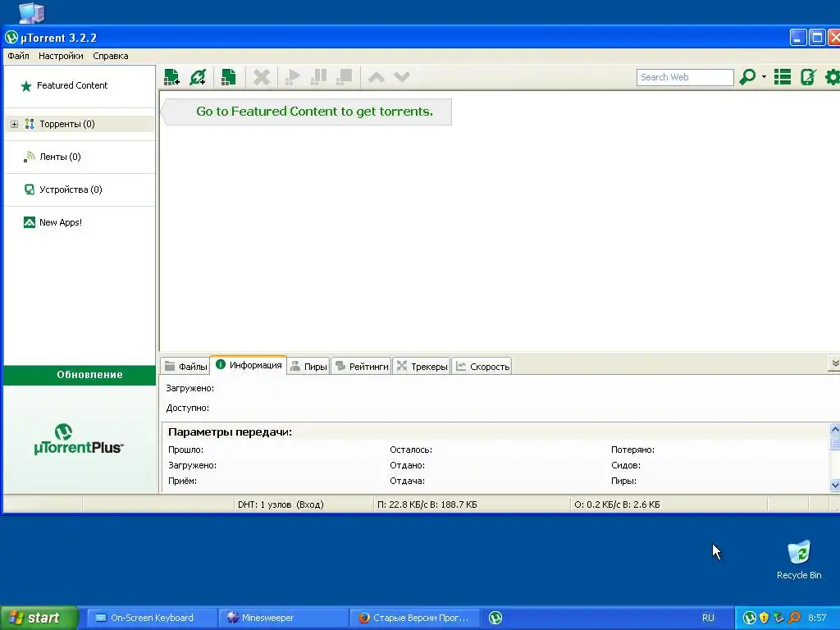This screenshot has width=840, height=630.
Task: Click the Pause torrent toolbar icon
Action: click(319, 77)
